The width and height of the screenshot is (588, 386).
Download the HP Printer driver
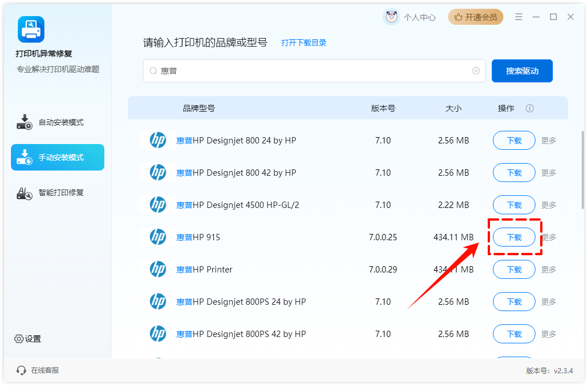[514, 269]
